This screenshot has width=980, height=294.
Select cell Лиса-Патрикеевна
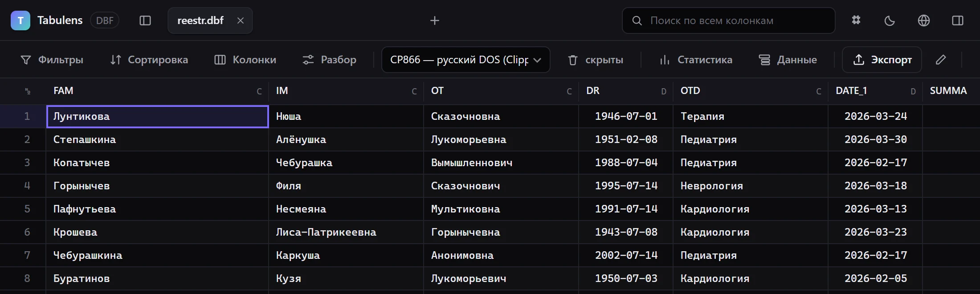tap(346, 232)
